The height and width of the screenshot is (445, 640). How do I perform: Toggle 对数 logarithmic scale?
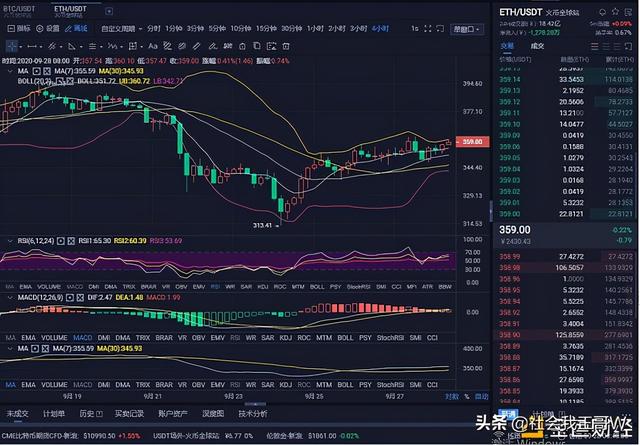click(x=452, y=396)
